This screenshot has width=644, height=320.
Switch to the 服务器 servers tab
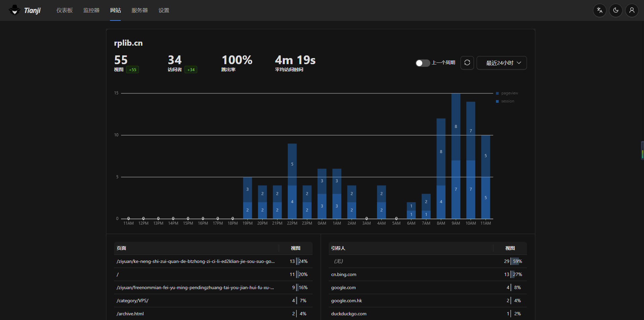point(140,10)
